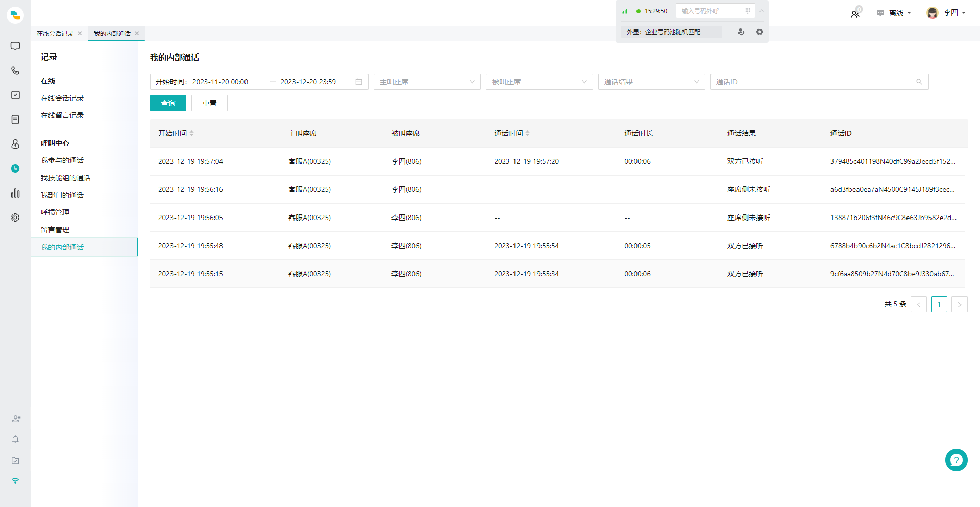Open 我部门的通话 in the sidebar menu
Screen dimensions: 980x507
62,195
